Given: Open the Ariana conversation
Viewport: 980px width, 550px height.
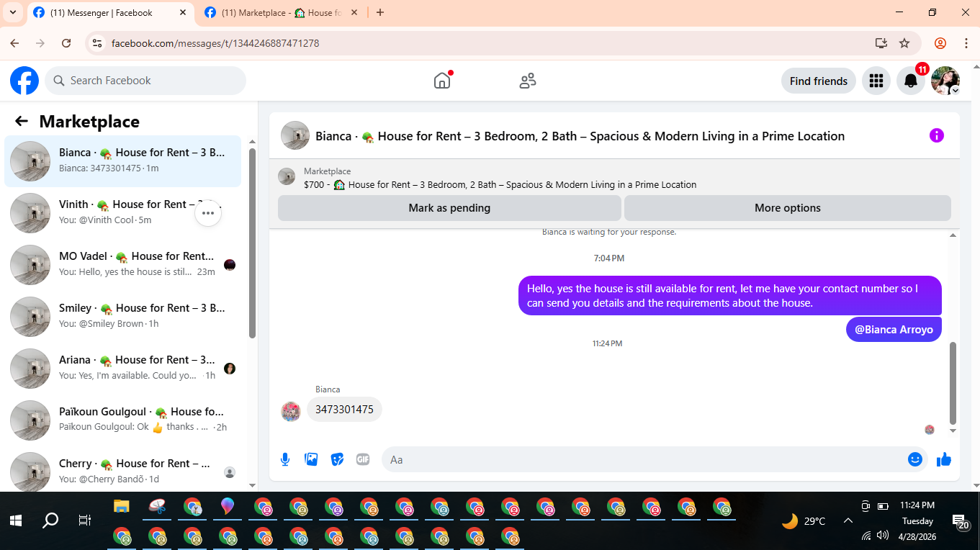Looking at the screenshot, I should tap(123, 369).
